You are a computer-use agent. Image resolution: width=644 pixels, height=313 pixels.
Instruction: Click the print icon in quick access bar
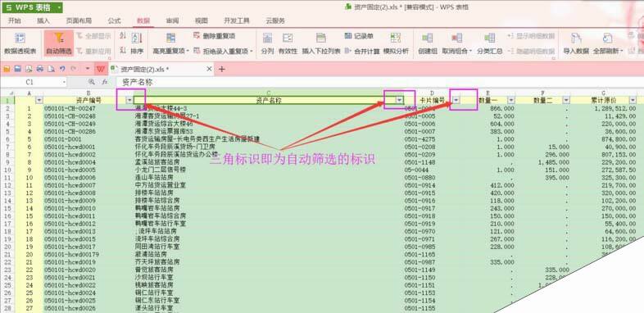point(40,69)
